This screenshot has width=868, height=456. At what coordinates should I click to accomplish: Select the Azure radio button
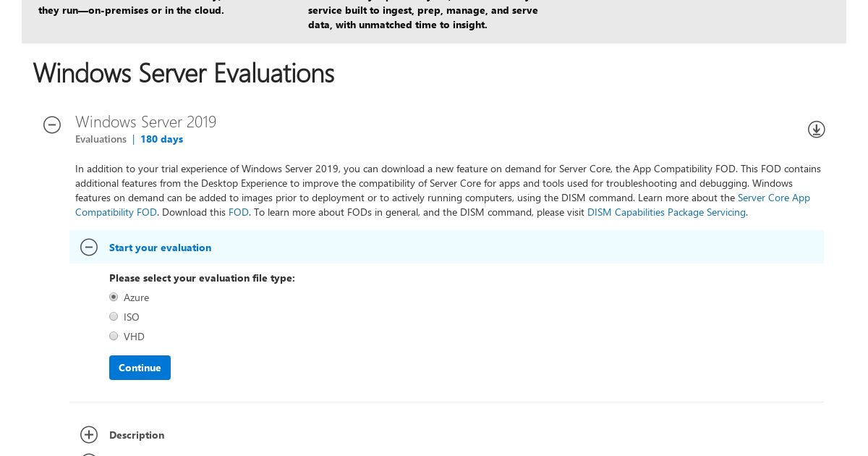point(114,297)
